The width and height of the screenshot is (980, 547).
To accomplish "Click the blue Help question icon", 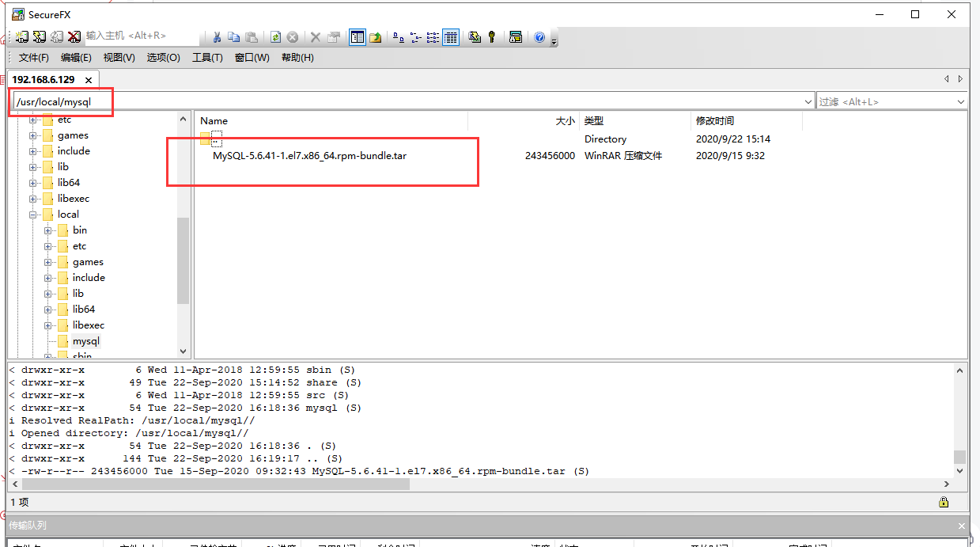I will click(539, 36).
